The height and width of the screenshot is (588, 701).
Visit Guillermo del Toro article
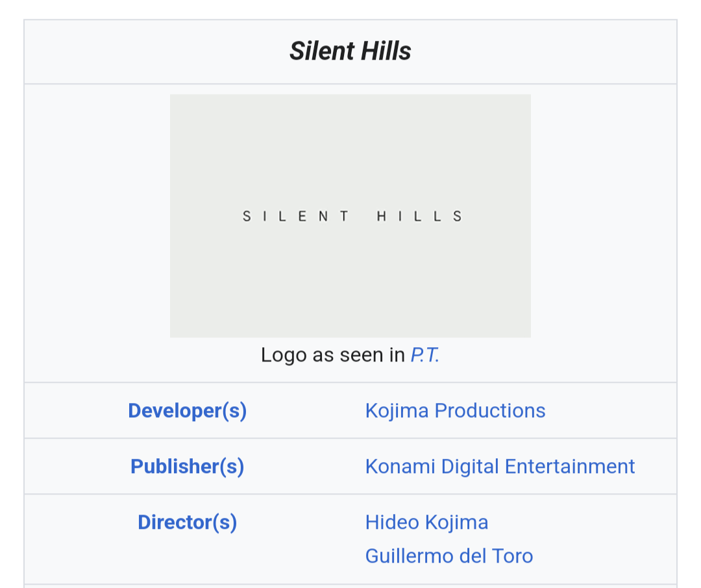(x=449, y=556)
